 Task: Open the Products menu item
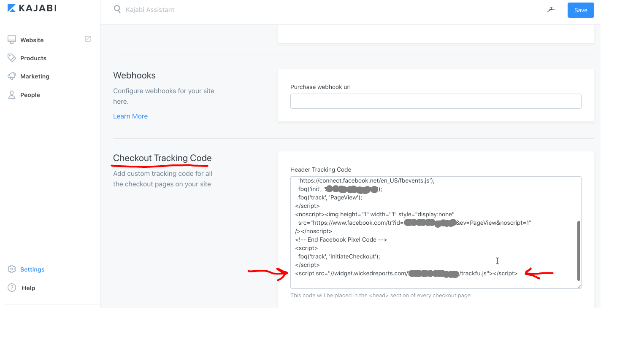33,58
